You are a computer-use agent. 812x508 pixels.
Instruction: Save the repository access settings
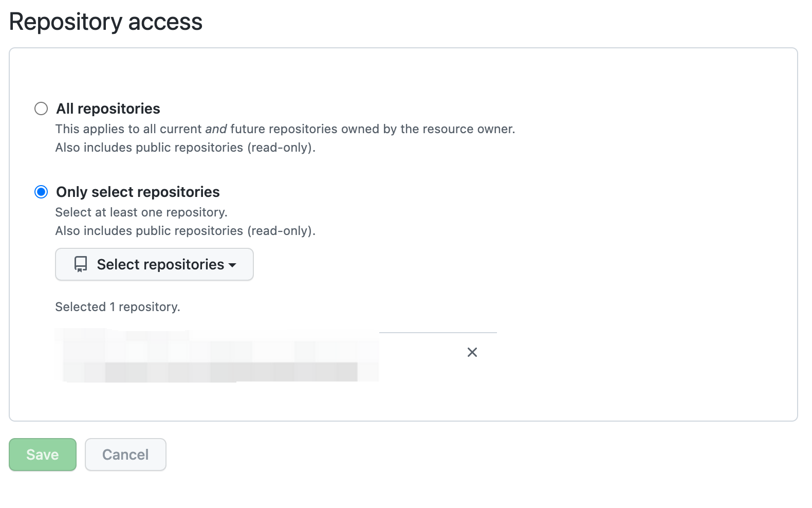pyautogui.click(x=43, y=455)
